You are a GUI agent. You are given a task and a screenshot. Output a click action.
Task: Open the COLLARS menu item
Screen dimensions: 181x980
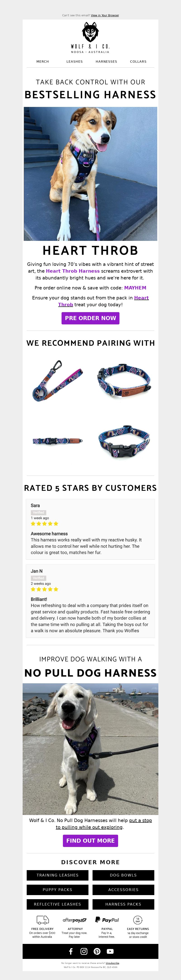(138, 61)
